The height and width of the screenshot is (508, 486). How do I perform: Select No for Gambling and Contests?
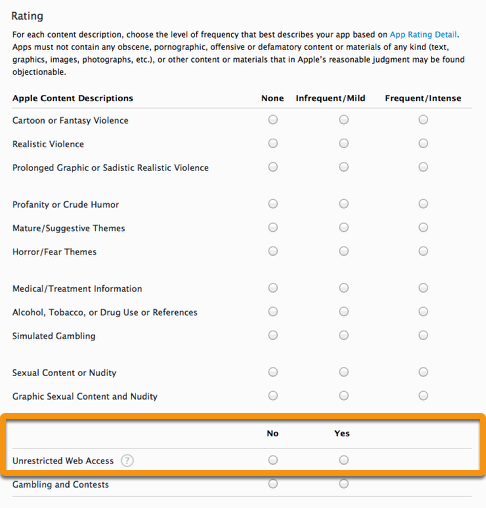point(273,484)
